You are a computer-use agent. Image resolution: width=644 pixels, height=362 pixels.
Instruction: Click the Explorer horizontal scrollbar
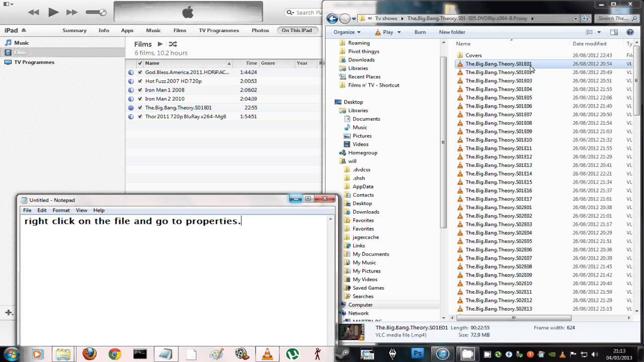pyautogui.click(x=514, y=318)
